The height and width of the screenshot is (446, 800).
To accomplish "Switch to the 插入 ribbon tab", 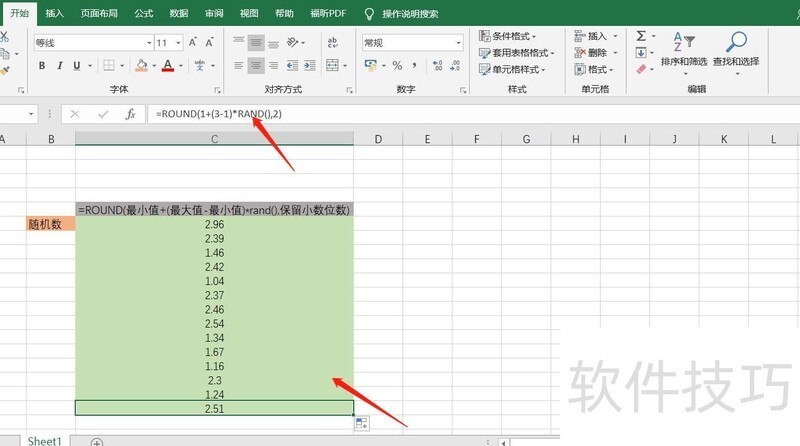I will click(54, 14).
